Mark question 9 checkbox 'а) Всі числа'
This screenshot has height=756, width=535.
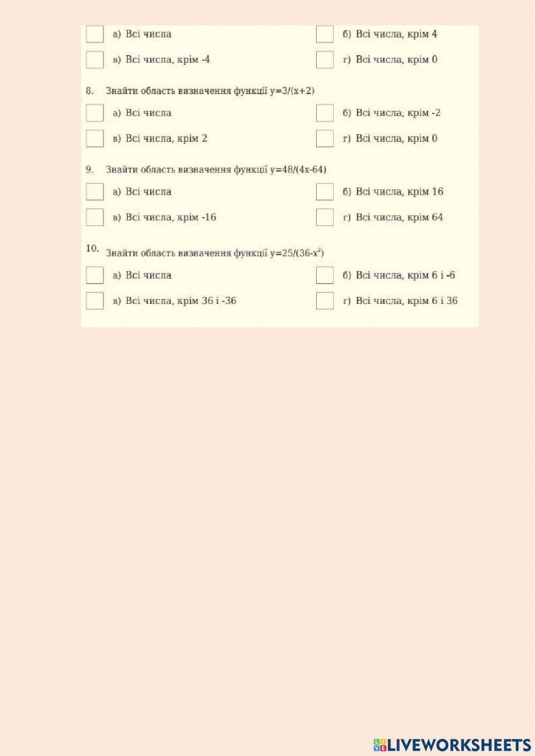(95, 192)
